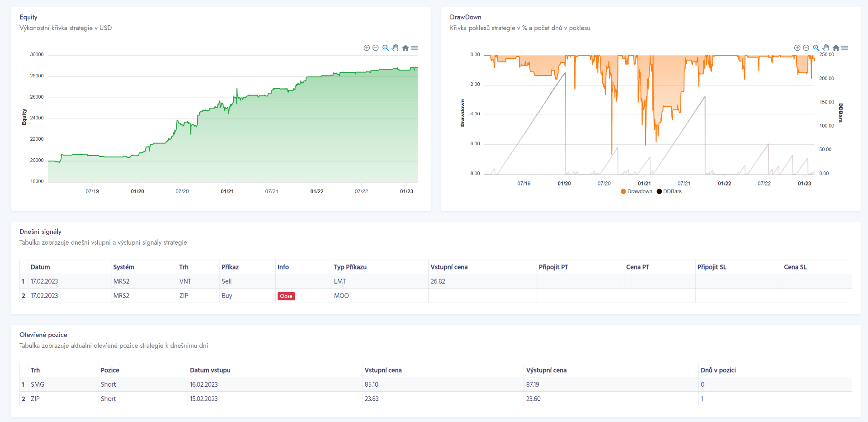Sort signals by Datum column header
Image resolution: width=868 pixels, height=422 pixels.
(x=40, y=267)
